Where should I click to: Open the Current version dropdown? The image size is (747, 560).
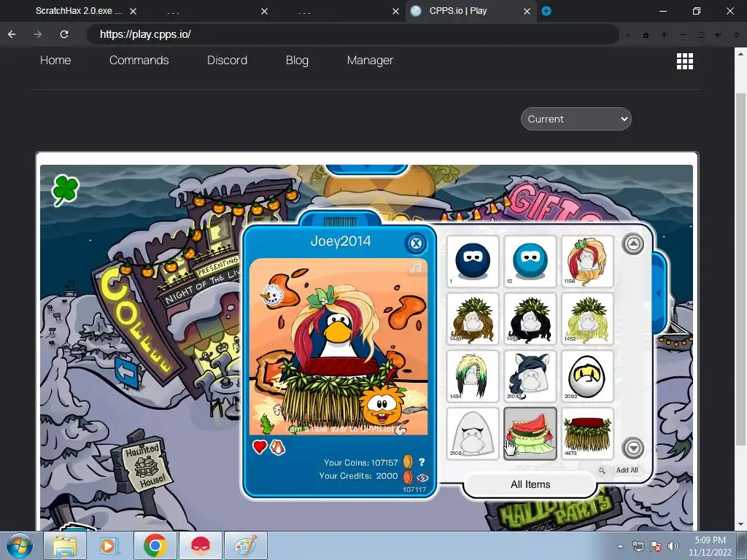point(576,119)
